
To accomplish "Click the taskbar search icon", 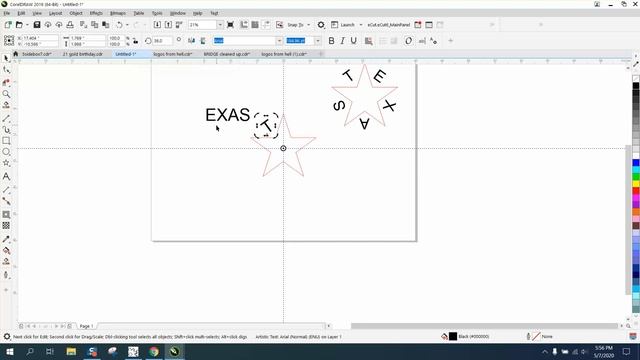I will [30, 351].
